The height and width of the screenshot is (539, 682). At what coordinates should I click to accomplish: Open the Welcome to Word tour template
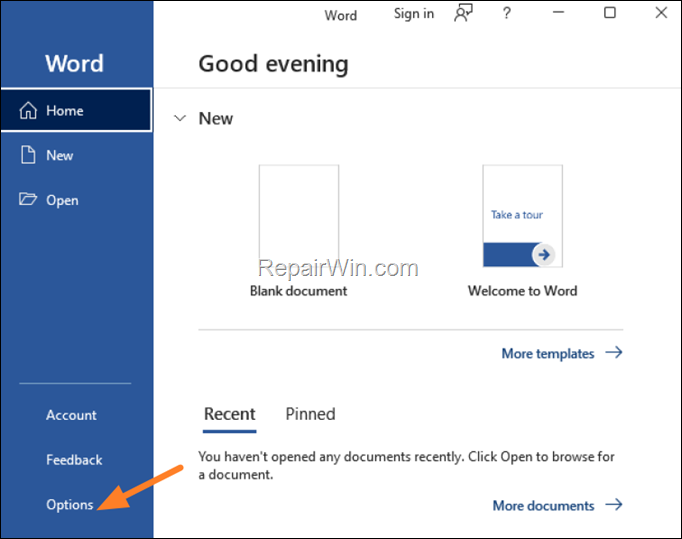point(522,216)
